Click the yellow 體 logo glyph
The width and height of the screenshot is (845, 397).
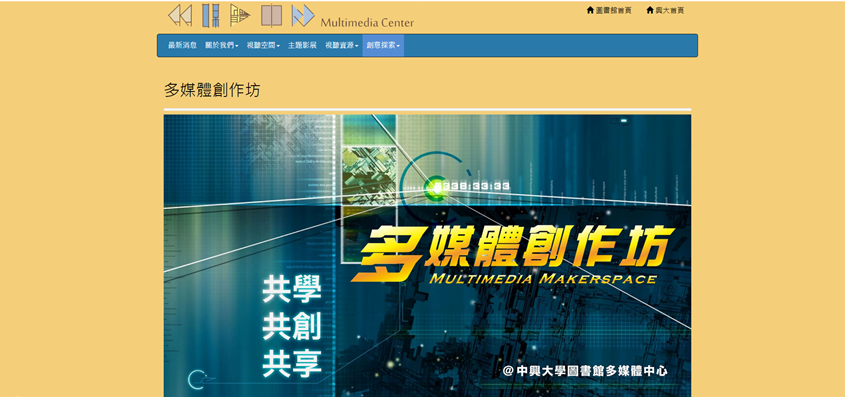(240, 15)
